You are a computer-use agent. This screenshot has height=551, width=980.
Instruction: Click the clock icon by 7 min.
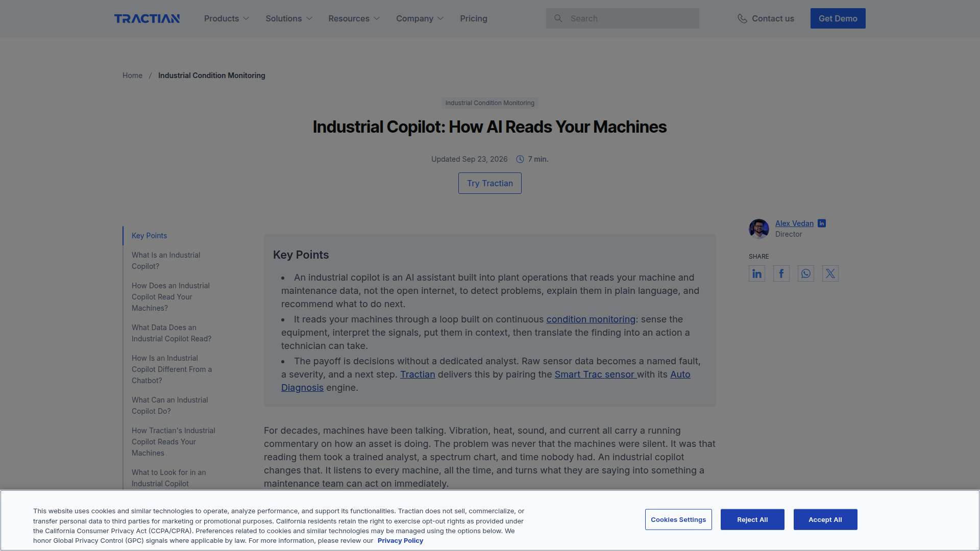point(520,159)
